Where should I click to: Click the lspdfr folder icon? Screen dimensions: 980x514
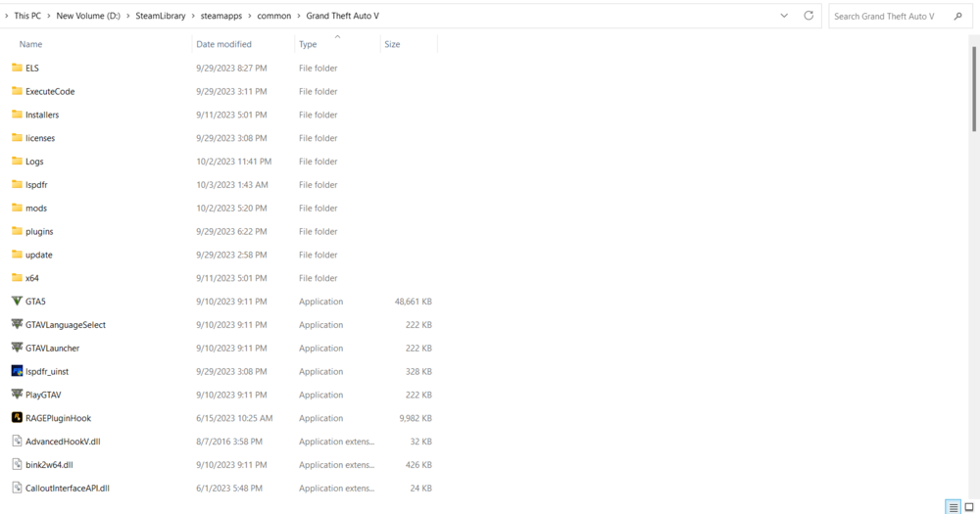17,184
